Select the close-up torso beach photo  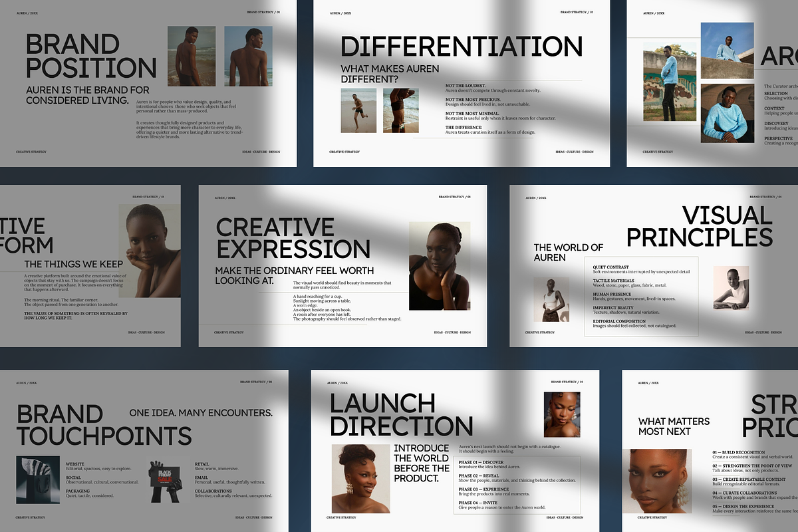[401, 110]
